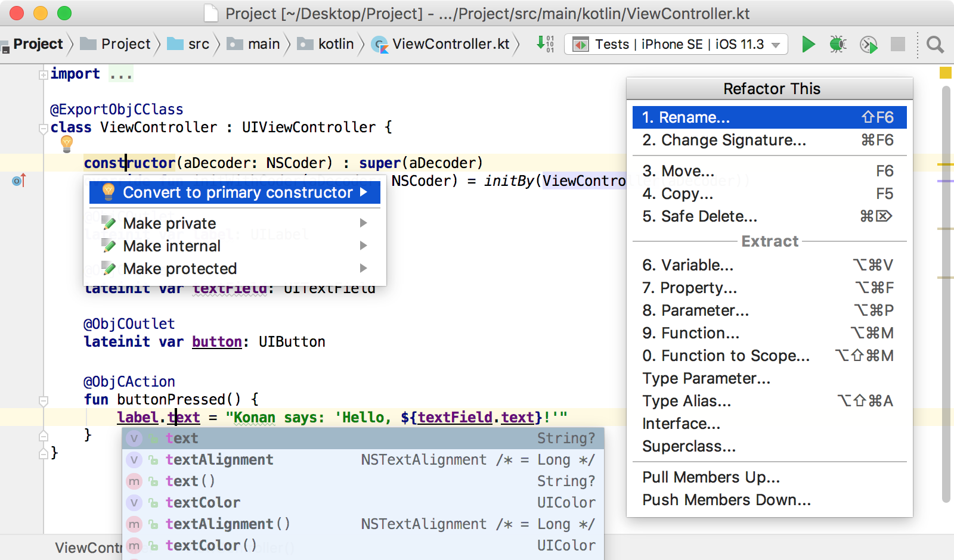
Task: Click the yellow lightbulb intention icon
Action: (x=67, y=144)
